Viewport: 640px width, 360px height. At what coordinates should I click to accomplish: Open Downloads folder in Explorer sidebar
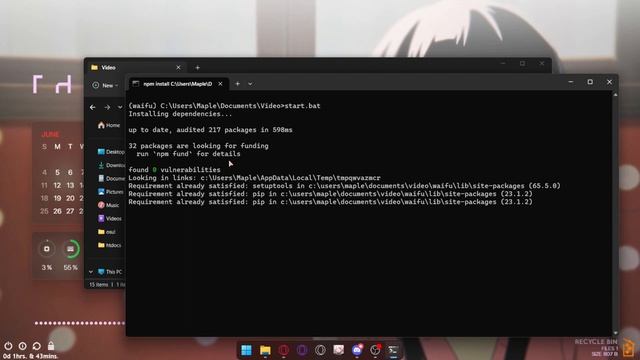(x=111, y=165)
